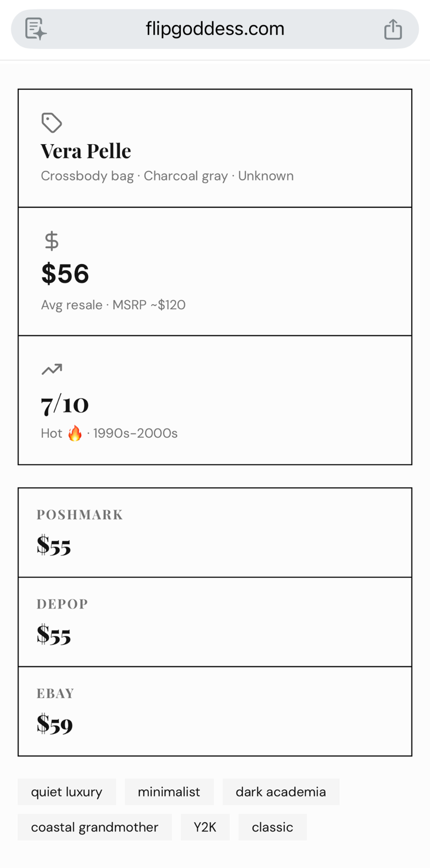430x868 pixels.
Task: Click the 7/10 trend score
Action: coord(65,405)
